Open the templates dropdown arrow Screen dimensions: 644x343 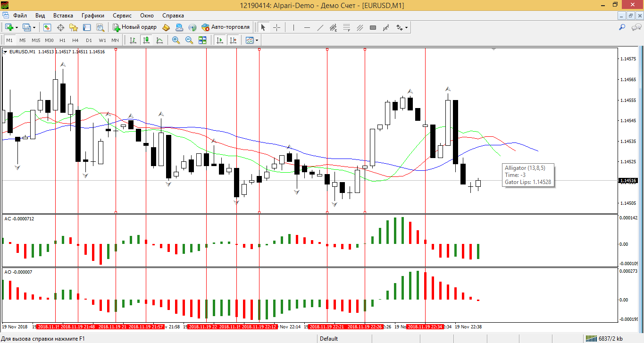258,40
